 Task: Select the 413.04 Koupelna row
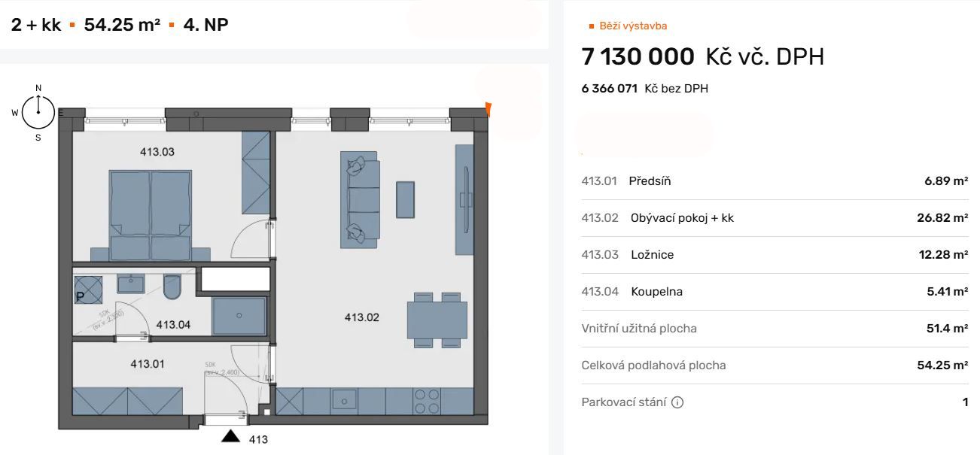click(775, 292)
